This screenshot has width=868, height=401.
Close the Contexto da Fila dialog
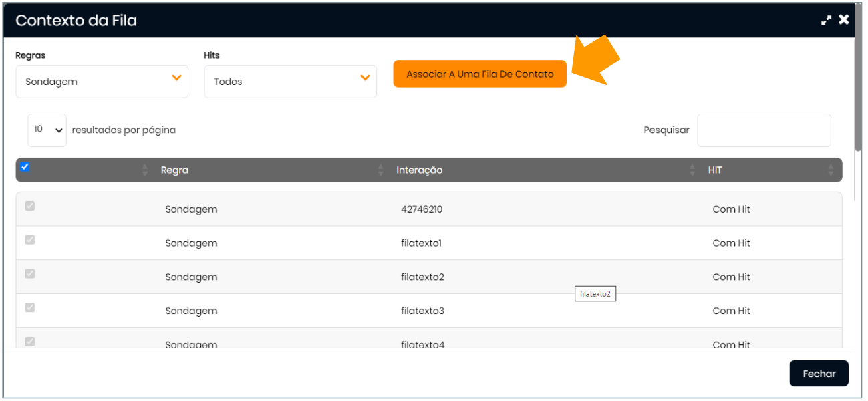844,20
